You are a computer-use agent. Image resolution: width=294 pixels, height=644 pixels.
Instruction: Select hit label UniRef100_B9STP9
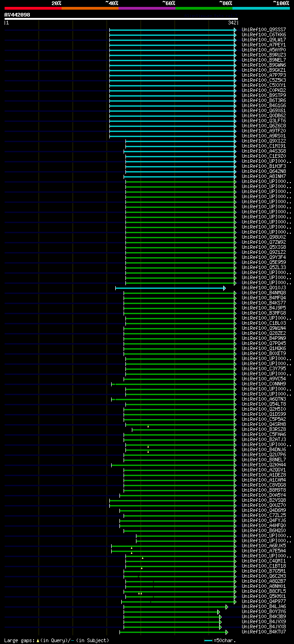264,95
